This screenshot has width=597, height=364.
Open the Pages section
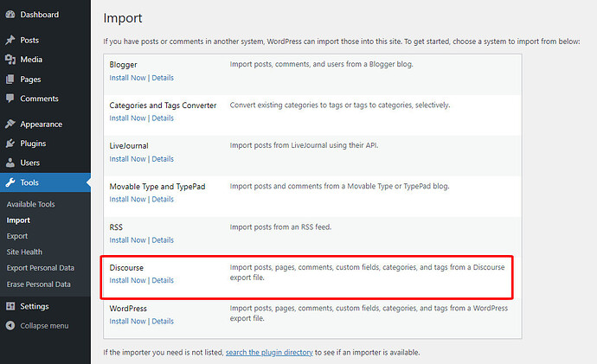click(x=30, y=80)
